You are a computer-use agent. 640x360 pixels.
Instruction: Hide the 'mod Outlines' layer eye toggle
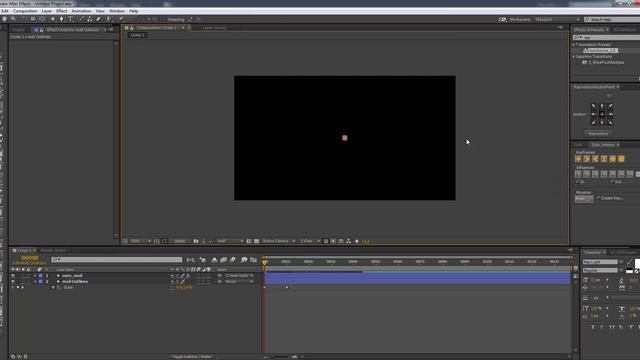(x=13, y=281)
